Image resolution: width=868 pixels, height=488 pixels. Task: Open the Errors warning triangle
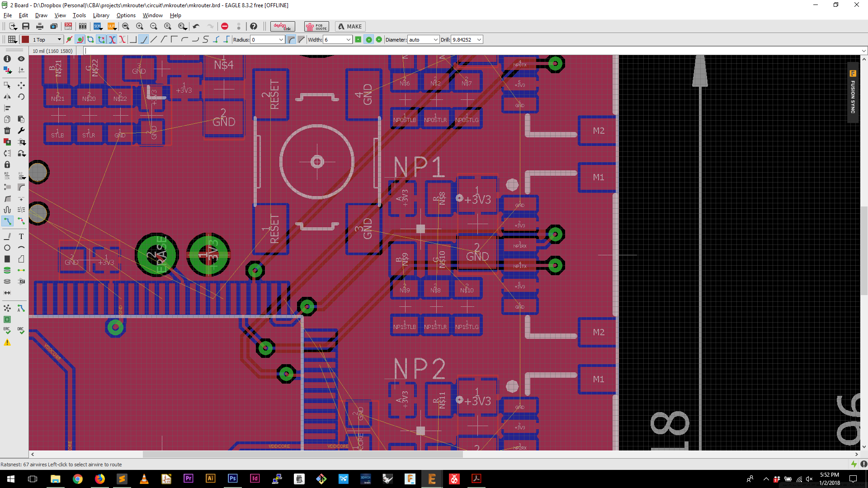(x=7, y=343)
